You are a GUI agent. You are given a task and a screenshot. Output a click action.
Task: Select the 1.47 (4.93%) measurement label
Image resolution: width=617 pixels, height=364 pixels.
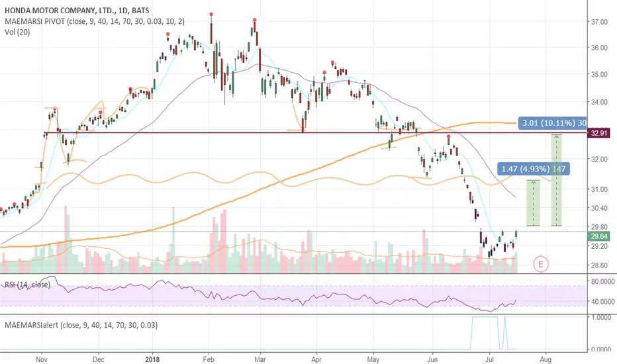[x=534, y=169]
